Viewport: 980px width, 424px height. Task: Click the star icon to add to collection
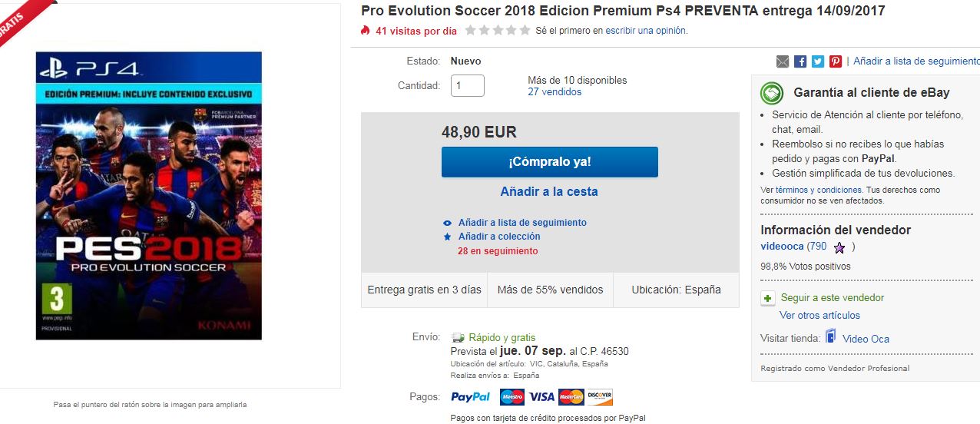point(448,237)
